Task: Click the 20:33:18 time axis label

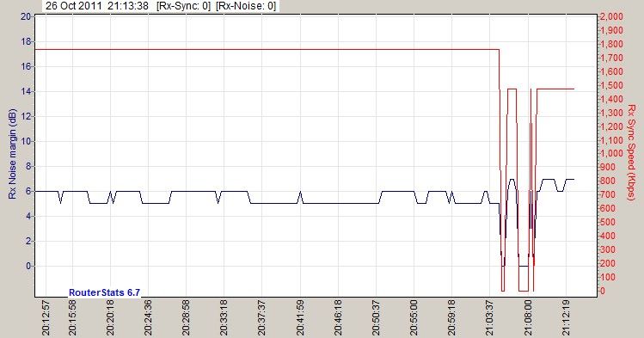Action: point(224,318)
